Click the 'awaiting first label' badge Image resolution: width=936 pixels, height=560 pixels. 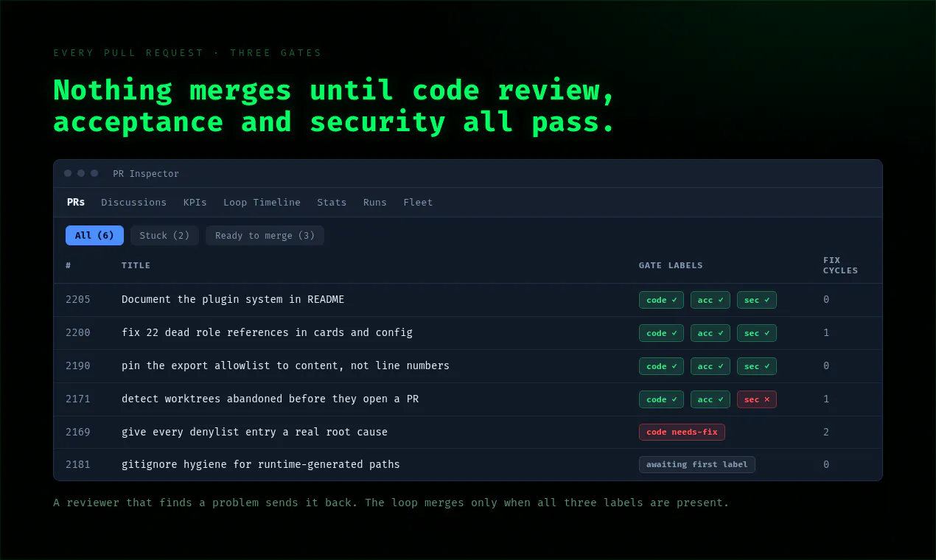[697, 464]
